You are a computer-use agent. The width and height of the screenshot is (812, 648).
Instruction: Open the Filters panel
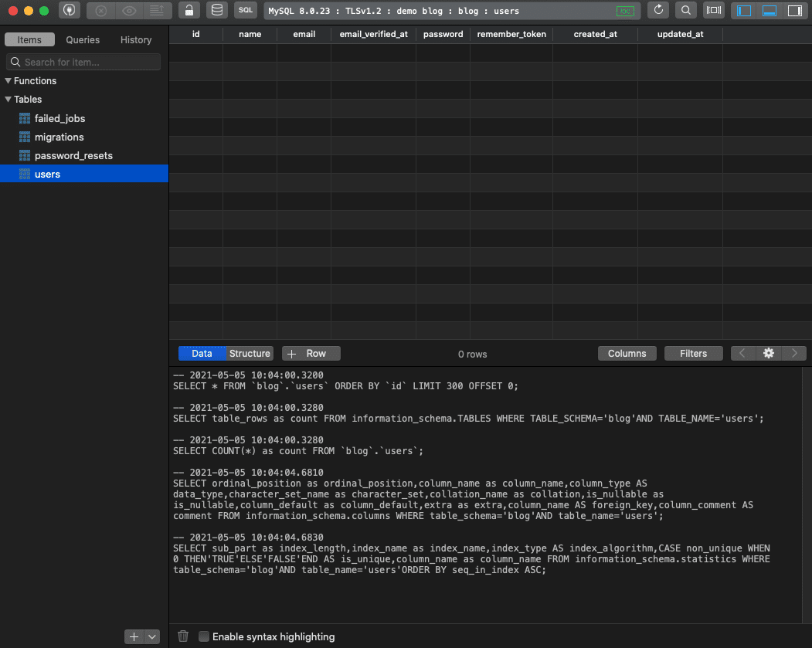[x=694, y=354]
